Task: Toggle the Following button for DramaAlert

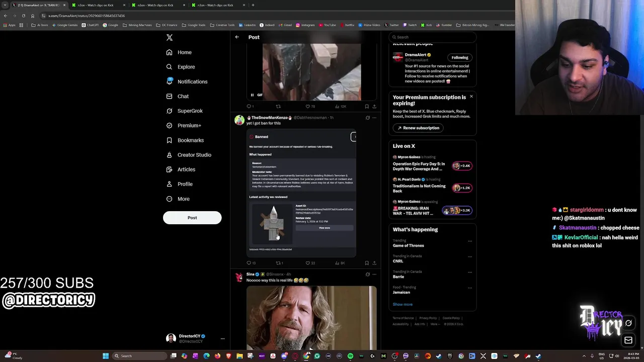Action: pyautogui.click(x=459, y=57)
